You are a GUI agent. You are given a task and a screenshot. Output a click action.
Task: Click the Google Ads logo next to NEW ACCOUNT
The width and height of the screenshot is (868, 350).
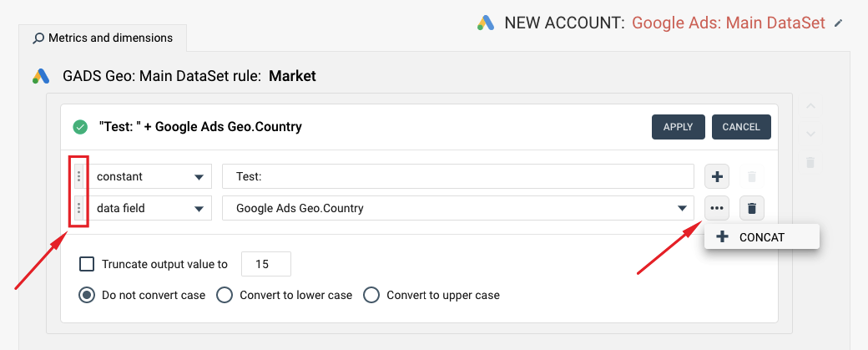pos(486,23)
